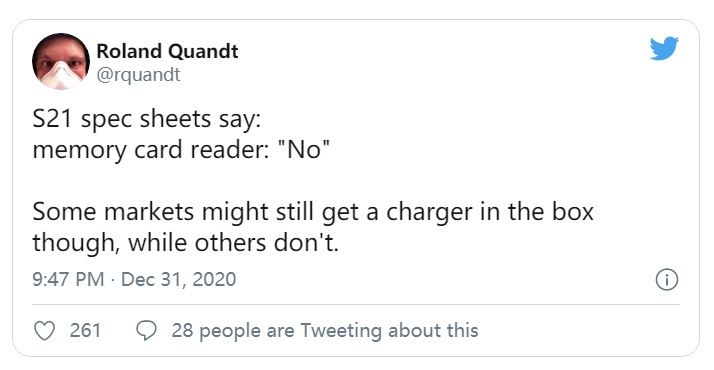Click the quoted "No" in tweet
This screenshot has width=714, height=370.
click(304, 149)
